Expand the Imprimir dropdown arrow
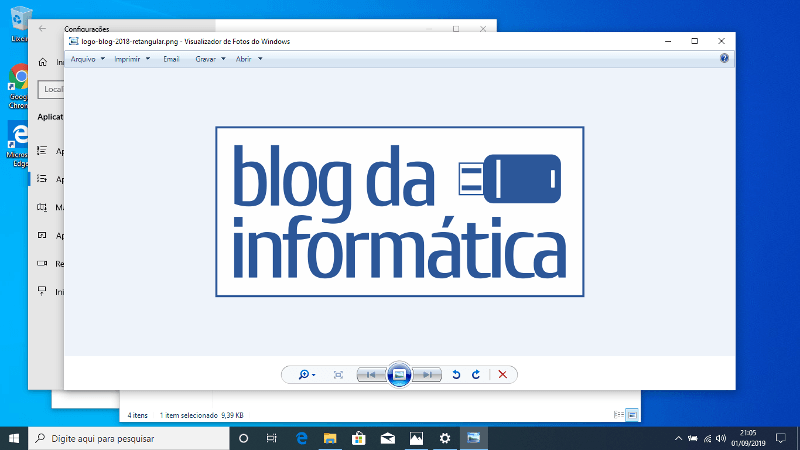 coord(148,59)
